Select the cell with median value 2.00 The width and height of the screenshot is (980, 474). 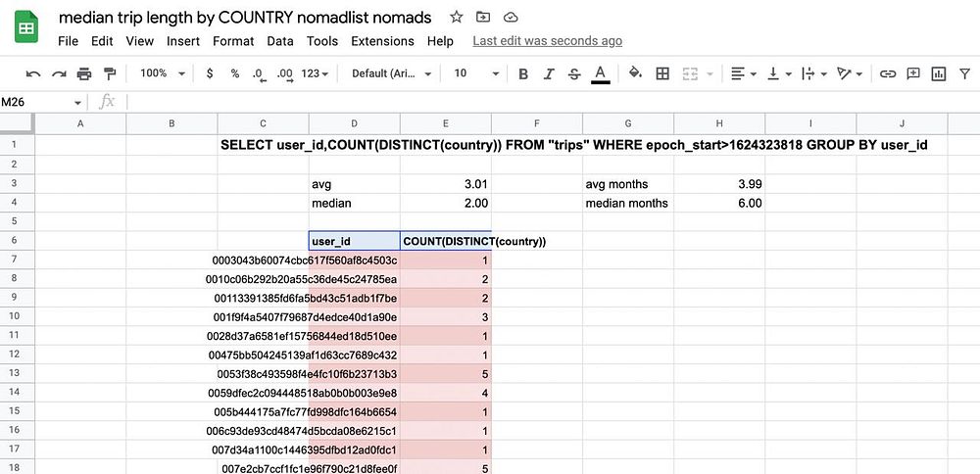click(x=446, y=203)
